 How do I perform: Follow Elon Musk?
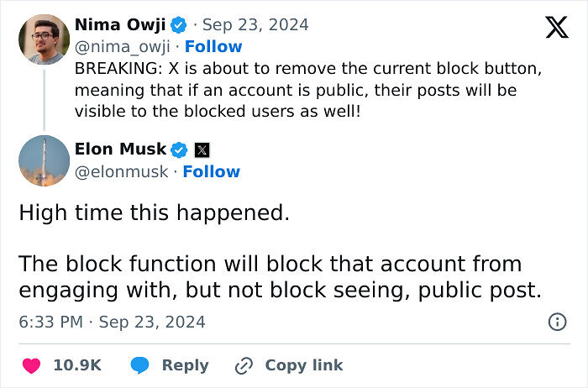[x=212, y=171]
